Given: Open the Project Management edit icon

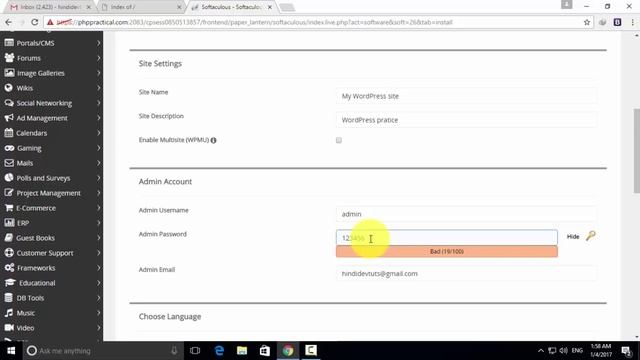Looking at the screenshot, I should point(9,193).
